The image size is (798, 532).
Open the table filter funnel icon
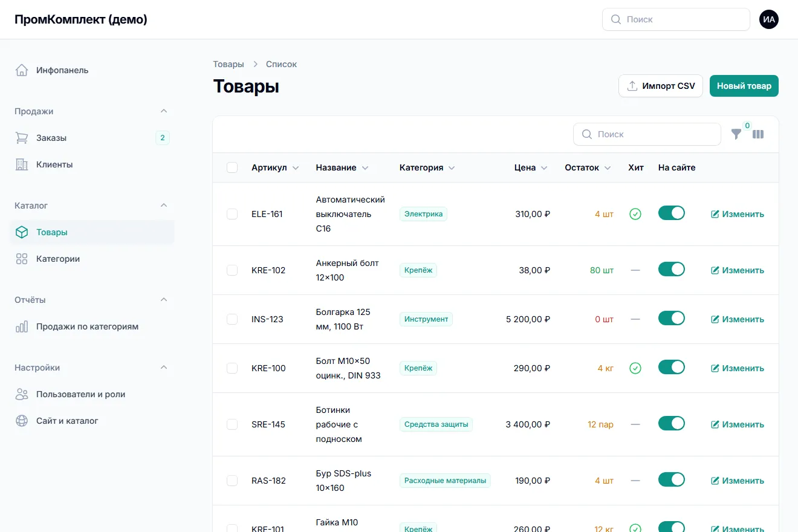pyautogui.click(x=736, y=134)
